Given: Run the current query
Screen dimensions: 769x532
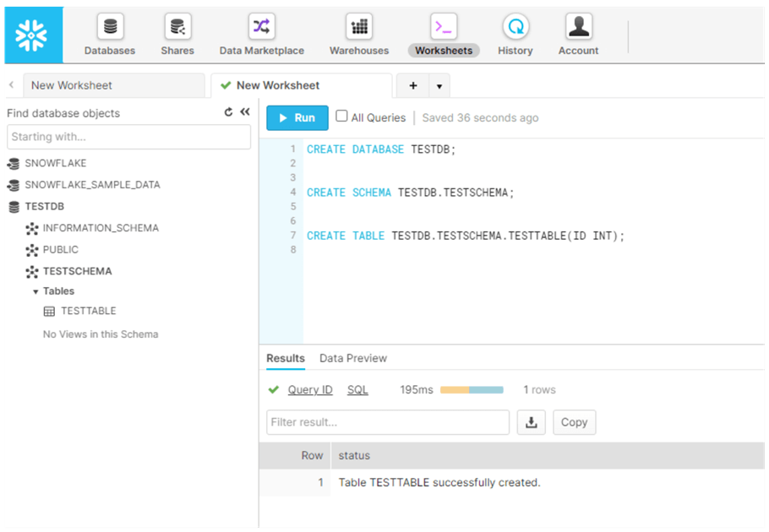Looking at the screenshot, I should point(297,118).
